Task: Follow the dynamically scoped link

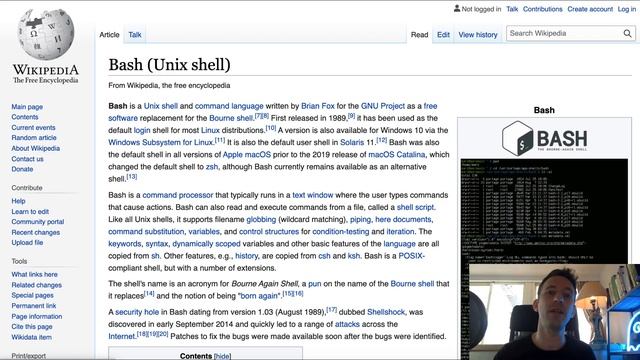Action: click(x=206, y=244)
